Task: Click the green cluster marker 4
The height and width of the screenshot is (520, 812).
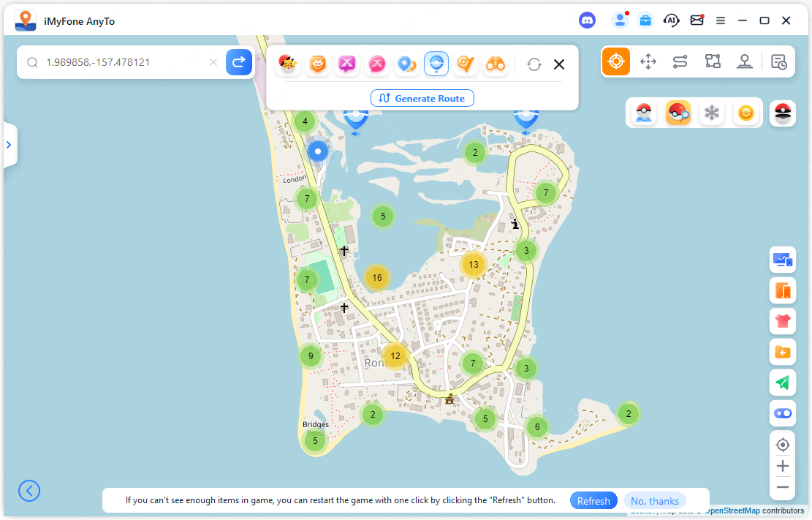Action: point(305,122)
